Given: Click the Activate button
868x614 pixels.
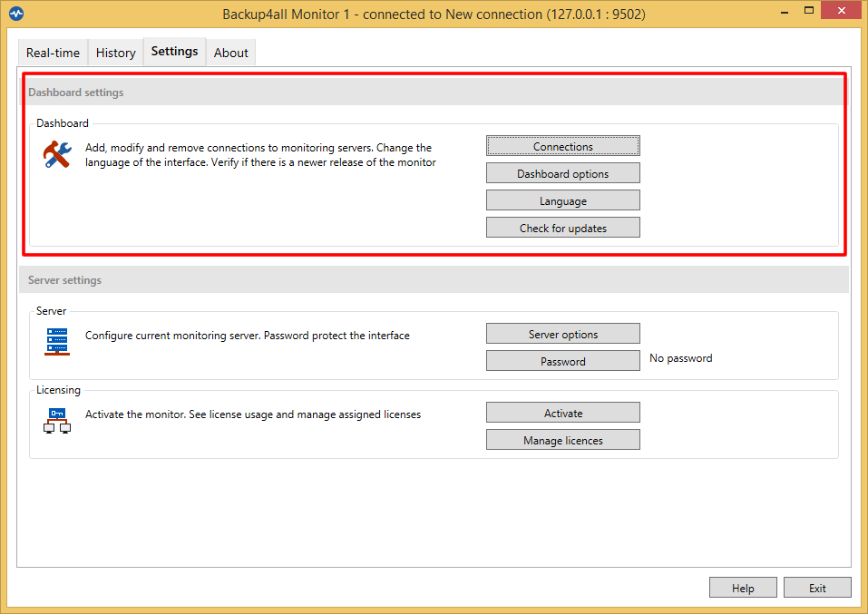Looking at the screenshot, I should coord(563,413).
